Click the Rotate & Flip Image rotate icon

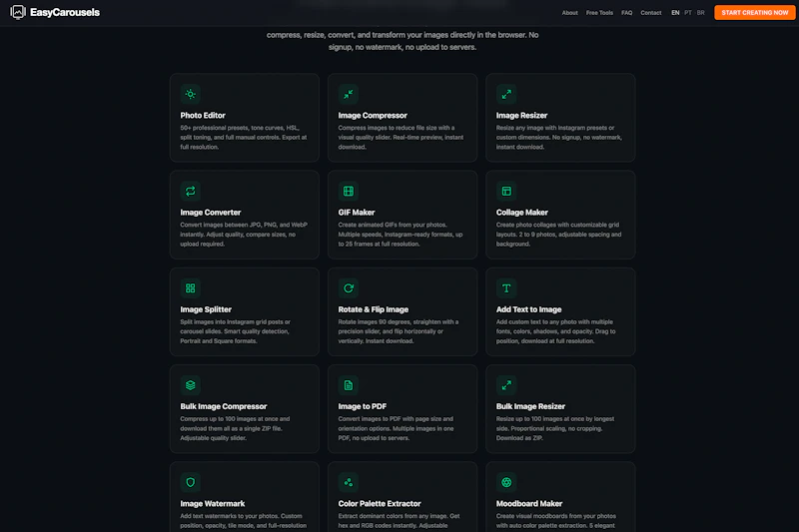coord(348,288)
